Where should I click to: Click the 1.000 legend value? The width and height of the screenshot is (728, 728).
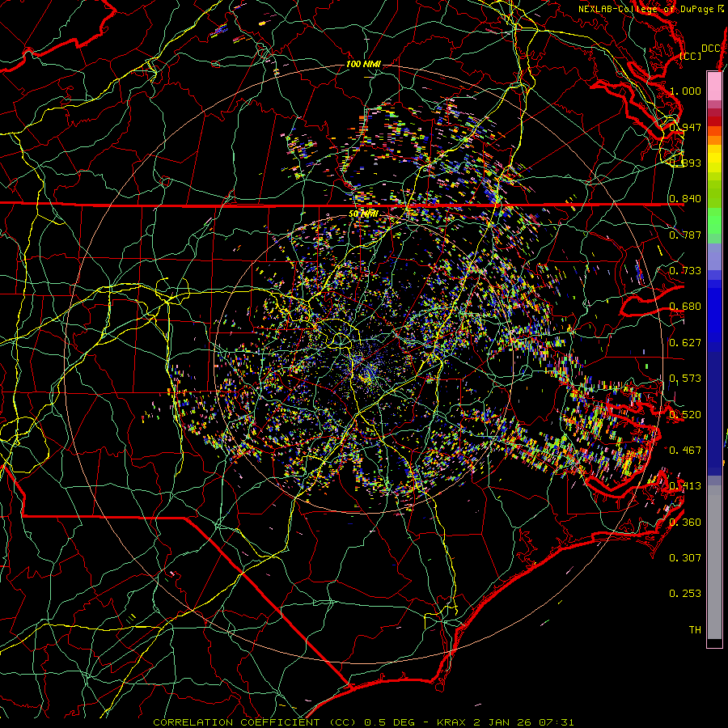[x=685, y=91]
